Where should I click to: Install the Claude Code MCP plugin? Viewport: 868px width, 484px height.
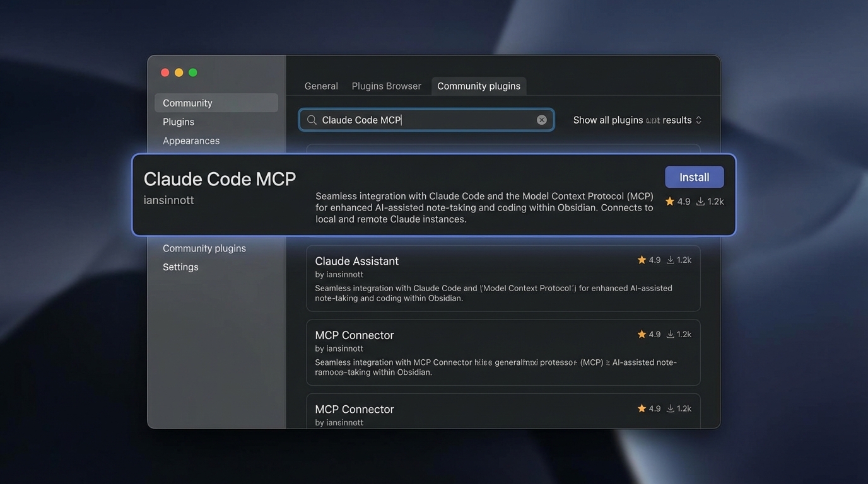click(694, 177)
